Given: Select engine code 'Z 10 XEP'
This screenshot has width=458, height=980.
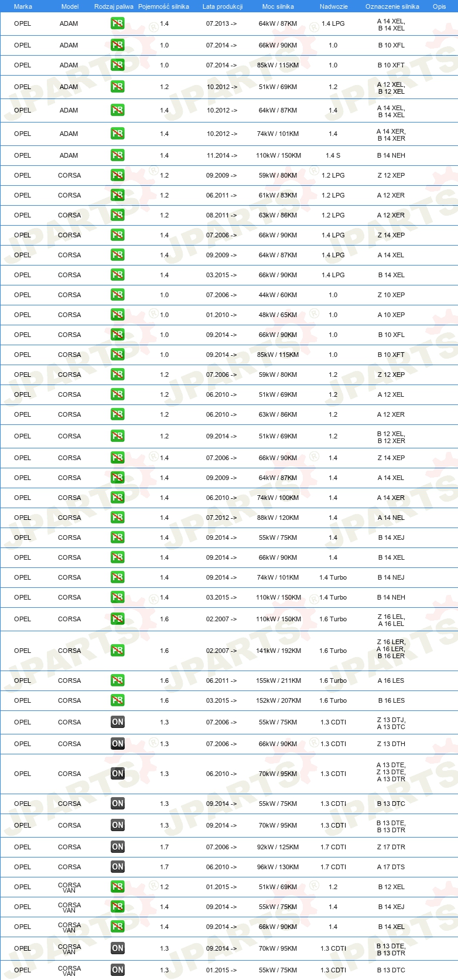Looking at the screenshot, I should (x=391, y=295).
